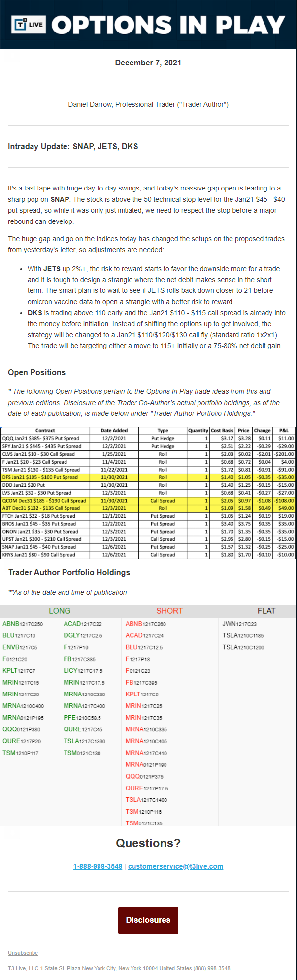Click the JWN1217C23 ticker in the FLAT column
Screen dimensions: 297x980
[x=239, y=624]
